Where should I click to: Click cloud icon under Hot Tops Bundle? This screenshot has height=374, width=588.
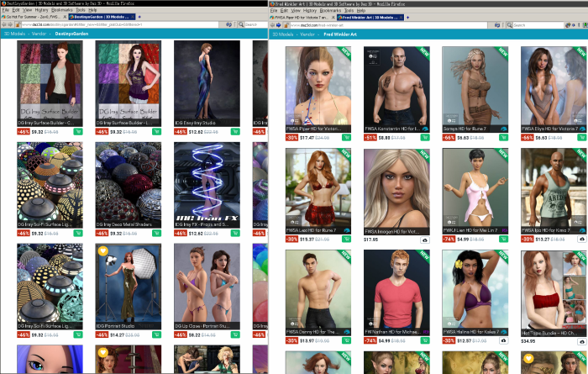click(582, 342)
